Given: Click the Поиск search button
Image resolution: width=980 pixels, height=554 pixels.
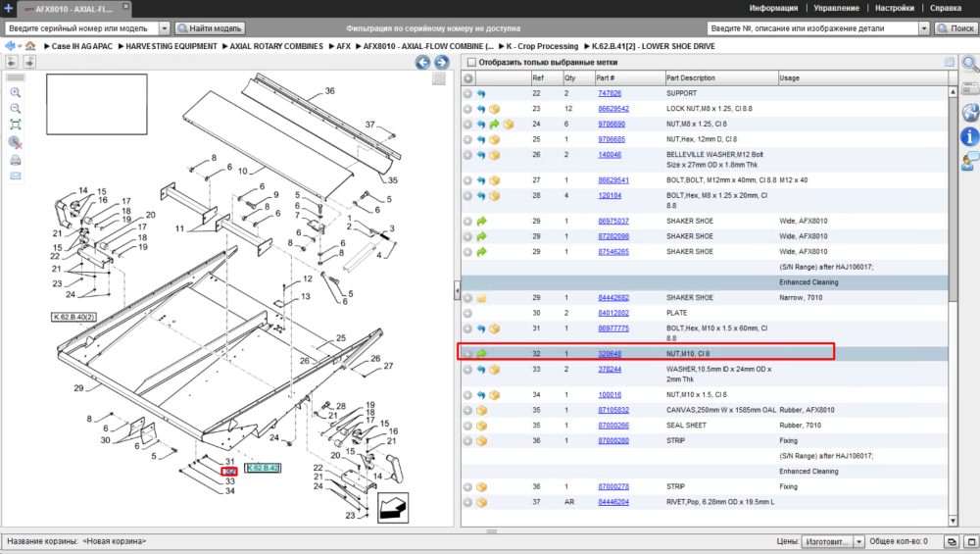Looking at the screenshot, I should pyautogui.click(x=955, y=28).
